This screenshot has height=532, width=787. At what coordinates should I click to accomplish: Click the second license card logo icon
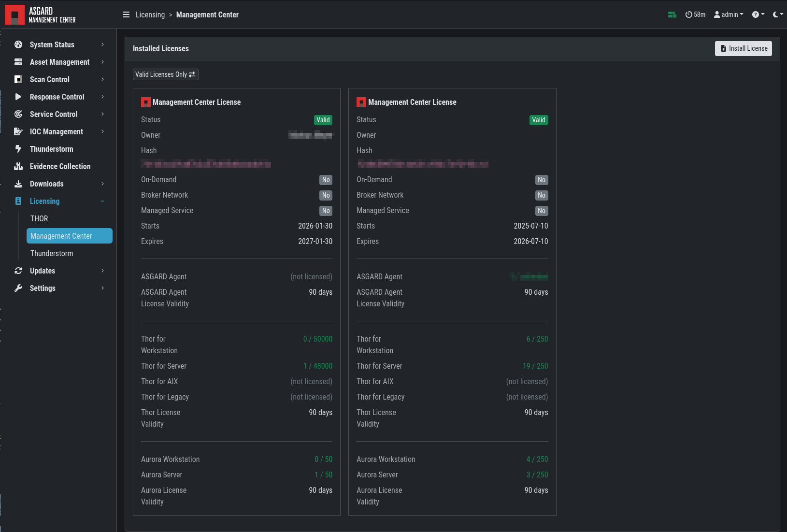(x=361, y=102)
